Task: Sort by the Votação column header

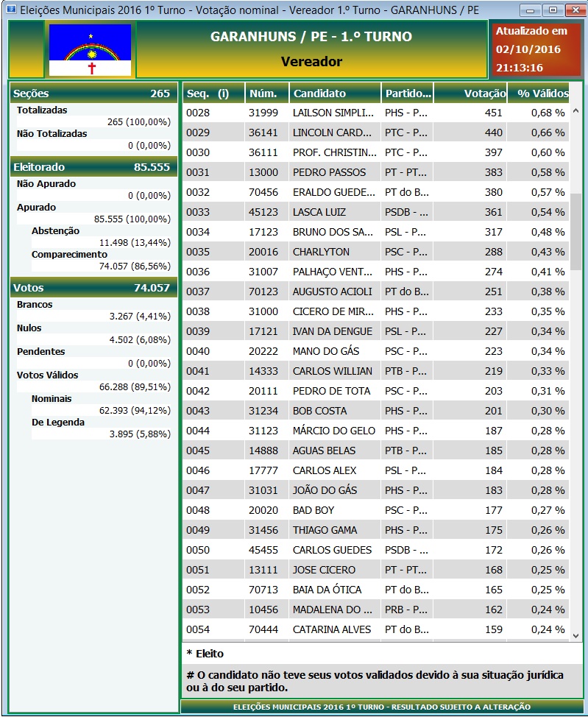Action: pyautogui.click(x=470, y=93)
